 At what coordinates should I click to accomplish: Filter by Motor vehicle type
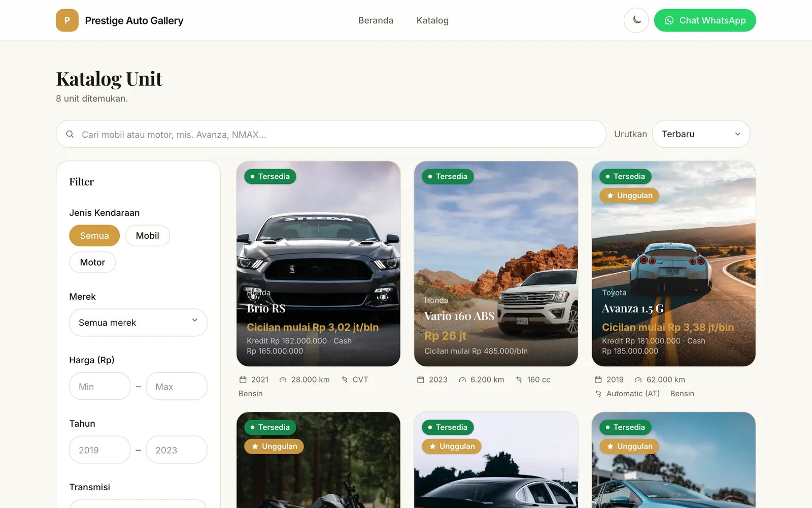[x=92, y=262]
